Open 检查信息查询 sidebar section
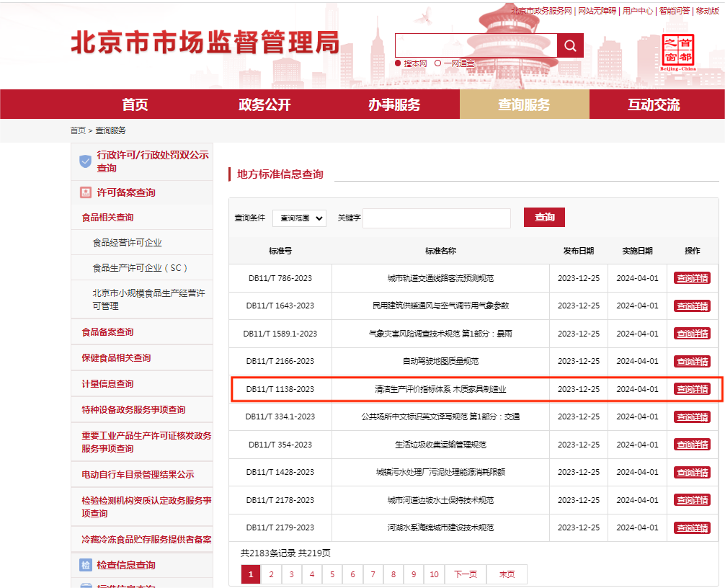The height and width of the screenshot is (588, 725). [126, 565]
